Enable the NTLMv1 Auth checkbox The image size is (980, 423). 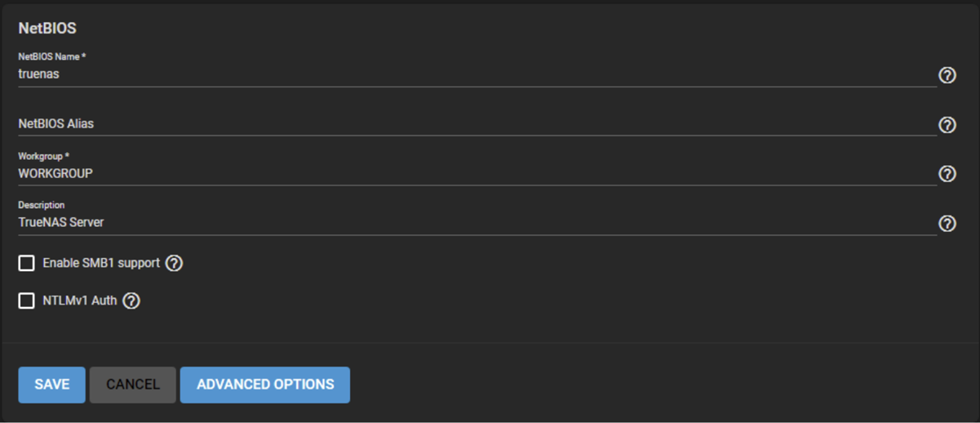[27, 301]
